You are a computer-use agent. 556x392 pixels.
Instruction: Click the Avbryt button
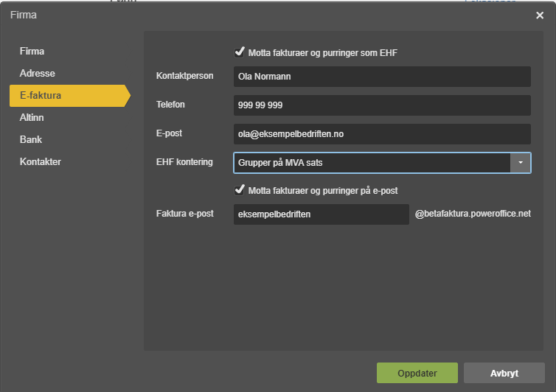tap(504, 373)
